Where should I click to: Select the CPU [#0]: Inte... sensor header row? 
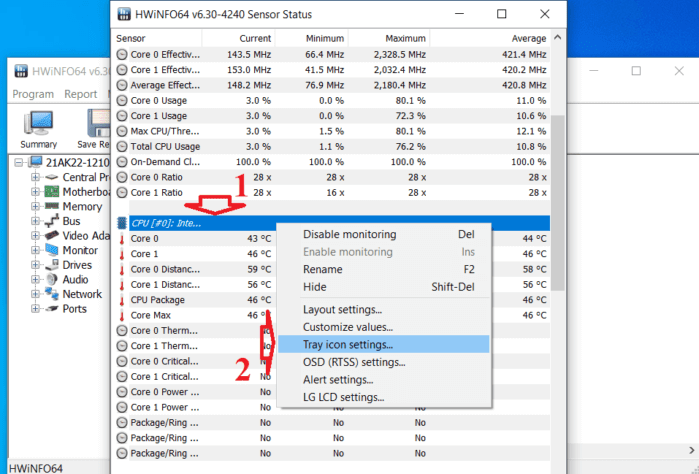(x=332, y=223)
